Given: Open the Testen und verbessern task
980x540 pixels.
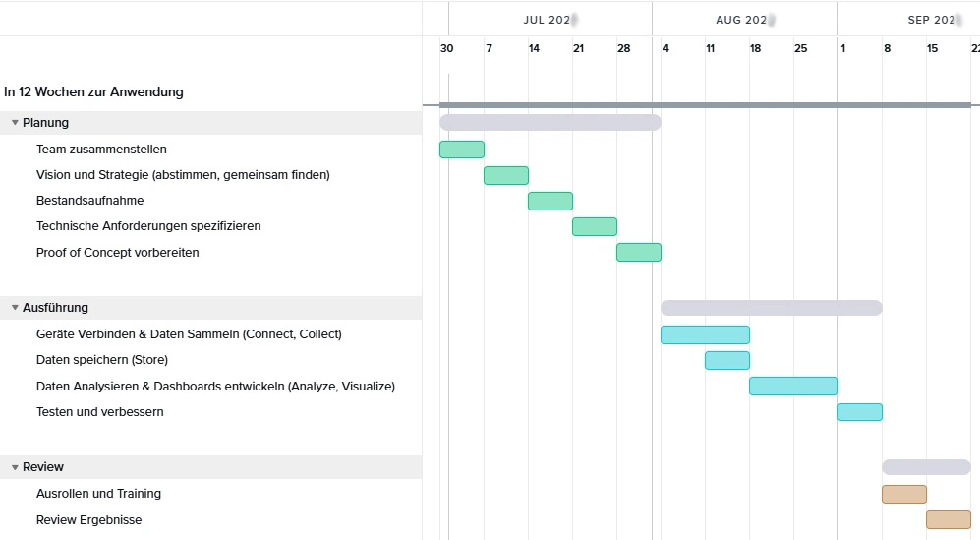Looking at the screenshot, I should (99, 412).
